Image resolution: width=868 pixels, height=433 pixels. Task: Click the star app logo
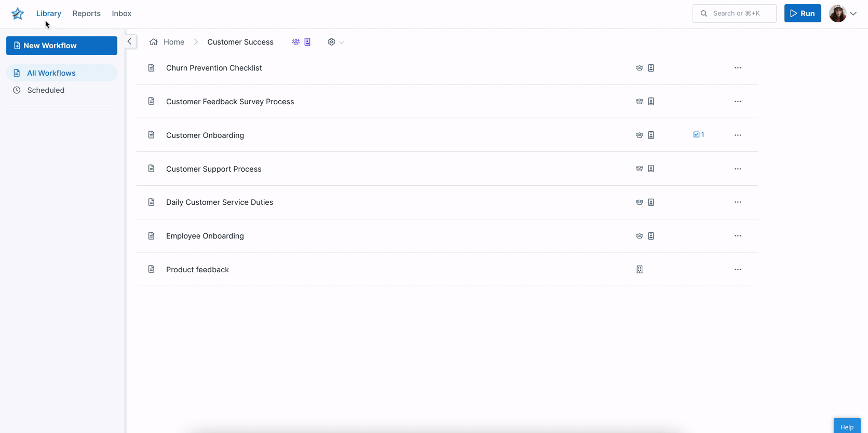18,13
